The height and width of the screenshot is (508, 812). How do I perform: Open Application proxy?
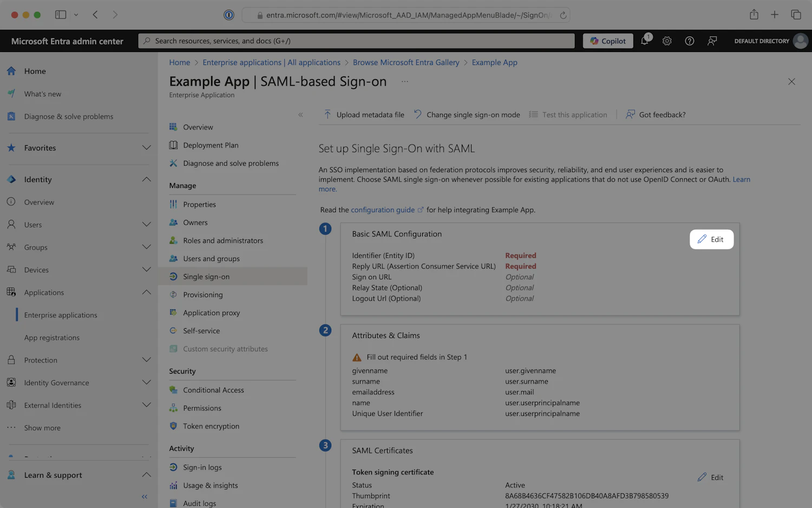pos(211,313)
